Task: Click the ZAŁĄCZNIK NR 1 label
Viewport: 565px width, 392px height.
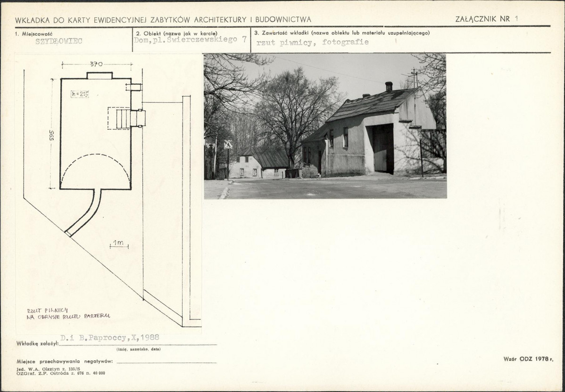Action: (x=486, y=19)
